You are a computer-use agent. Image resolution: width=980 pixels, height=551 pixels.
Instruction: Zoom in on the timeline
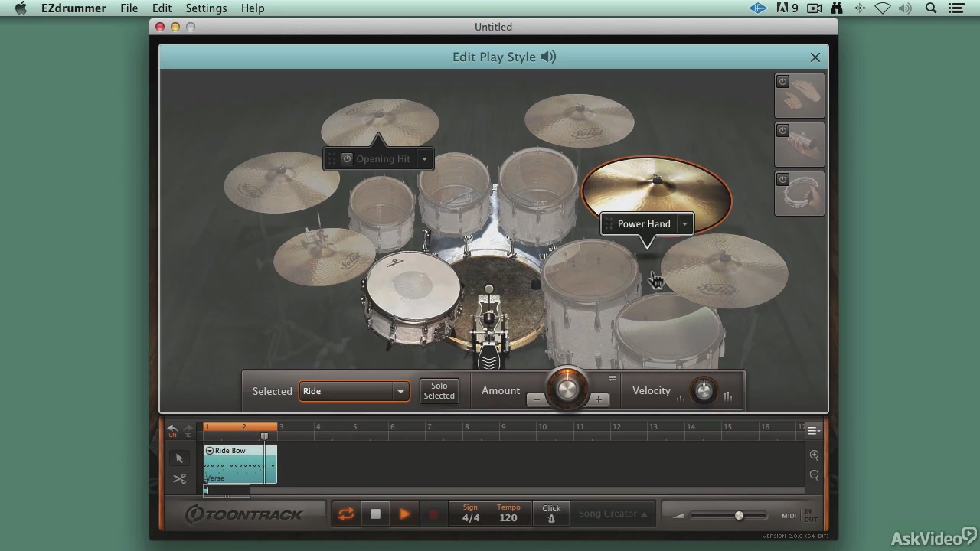click(814, 455)
